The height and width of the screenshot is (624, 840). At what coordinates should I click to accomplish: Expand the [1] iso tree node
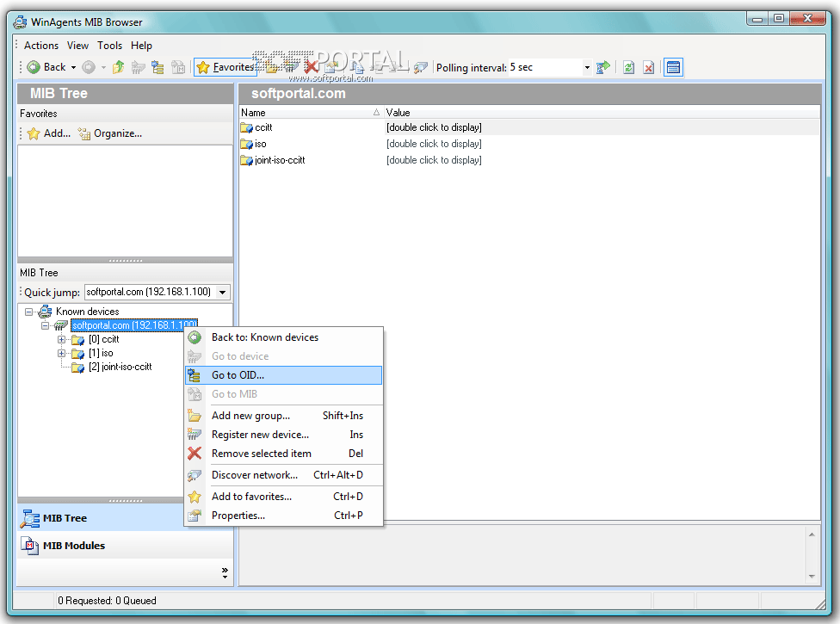tap(62, 354)
